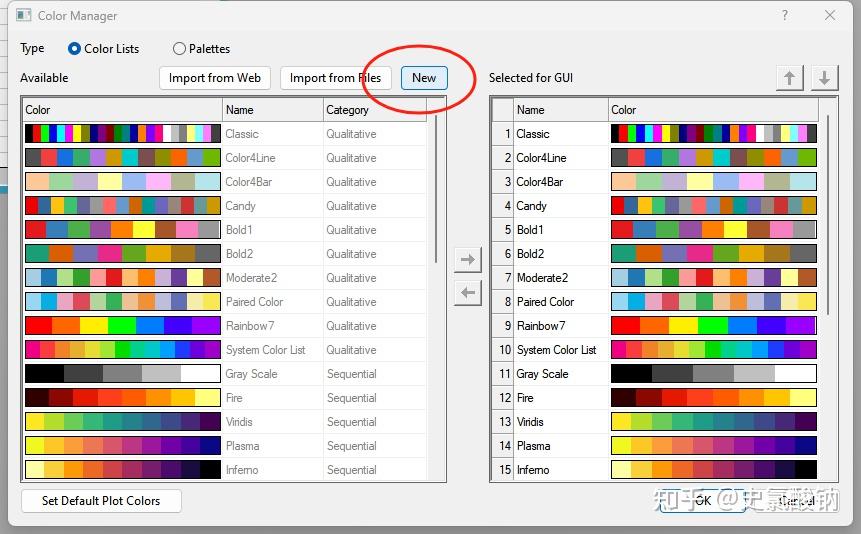This screenshot has width=861, height=534.
Task: Click row number 3 header in Selected list
Action: [503, 181]
